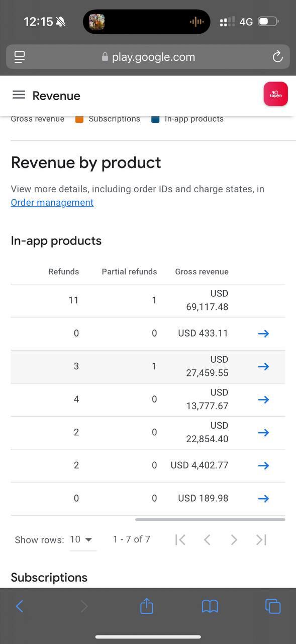Open details arrow for USD 189.98 row
The height and width of the screenshot is (644, 296).
pos(263,499)
